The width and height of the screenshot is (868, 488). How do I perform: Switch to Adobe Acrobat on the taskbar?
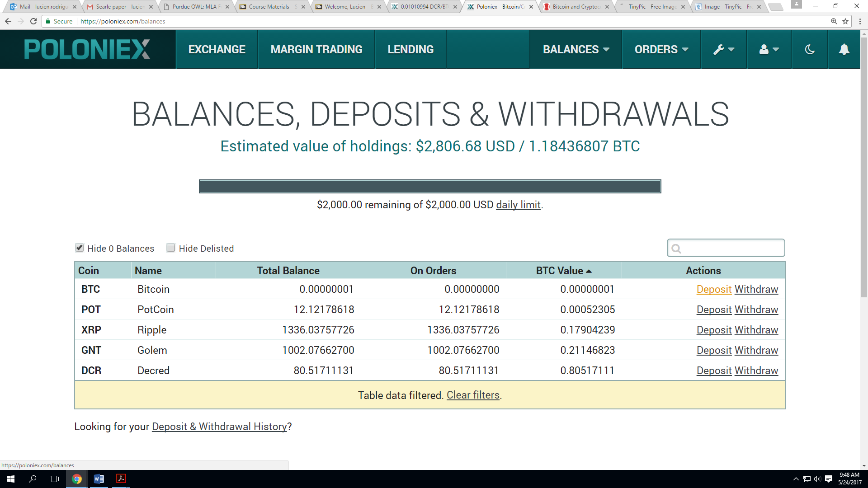coord(121,479)
